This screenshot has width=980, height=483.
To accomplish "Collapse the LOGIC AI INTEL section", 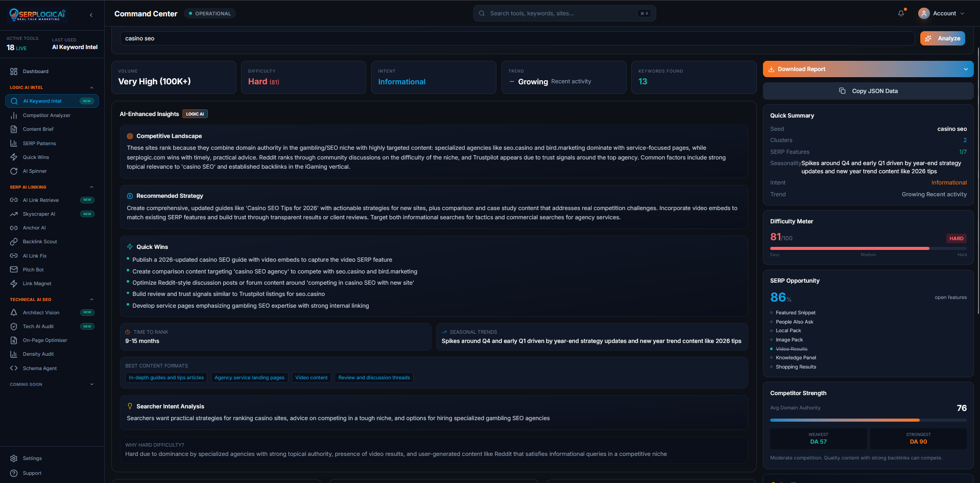I will tap(92, 87).
